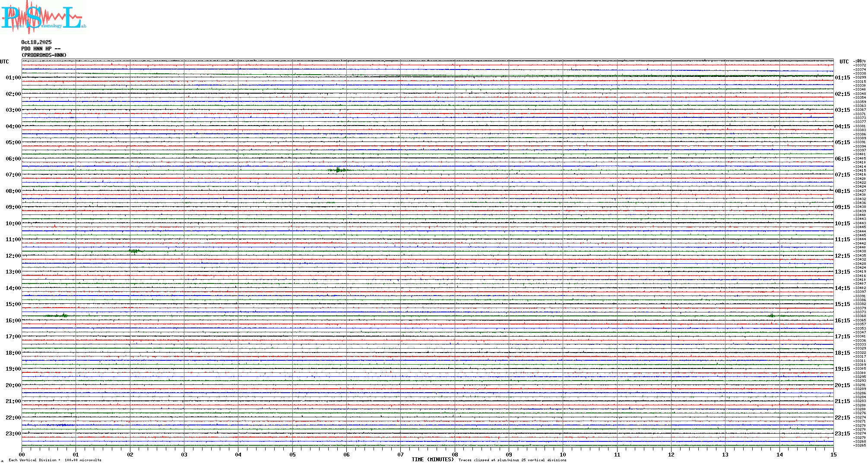Select the 12:00 hour label on left
The image size is (868, 466).
tap(13, 256)
